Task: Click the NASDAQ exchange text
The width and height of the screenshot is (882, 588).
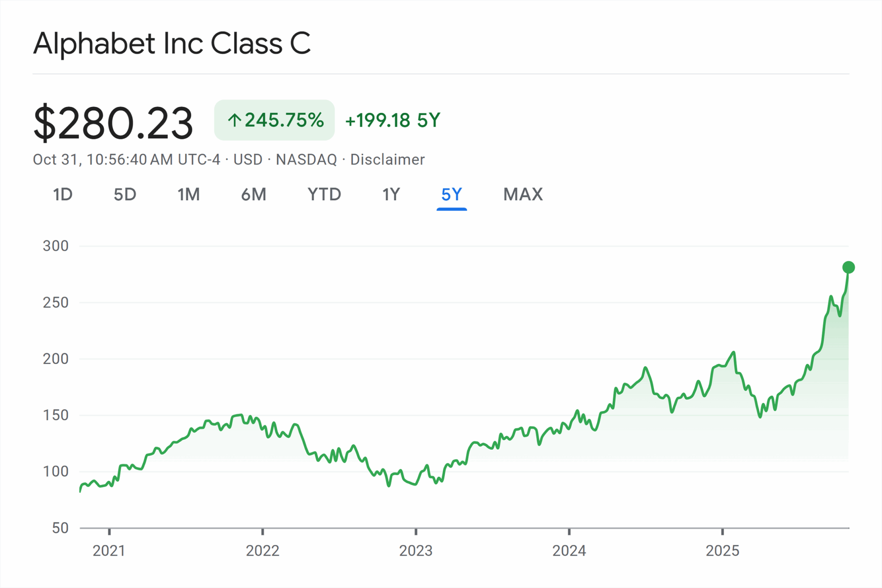Action: pos(306,160)
